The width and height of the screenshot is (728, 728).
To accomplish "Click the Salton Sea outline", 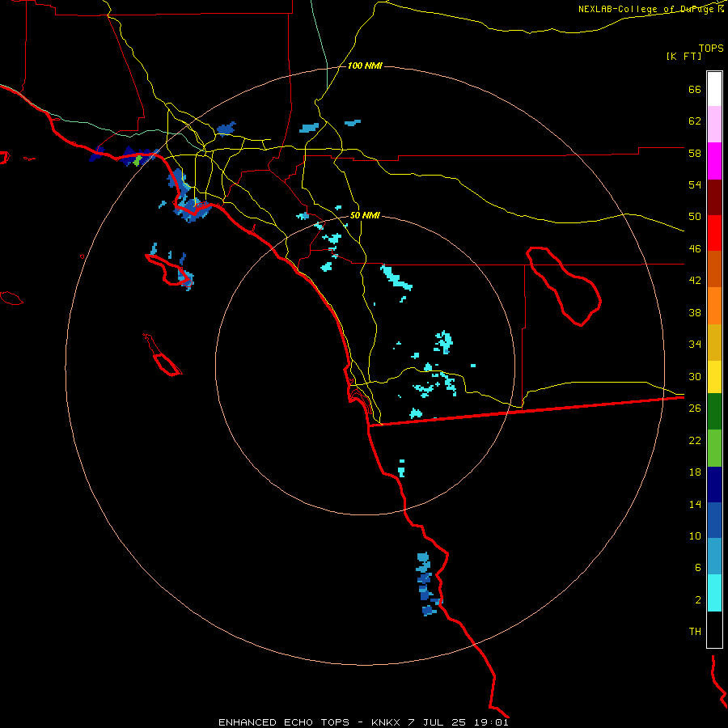I will tap(563, 286).
